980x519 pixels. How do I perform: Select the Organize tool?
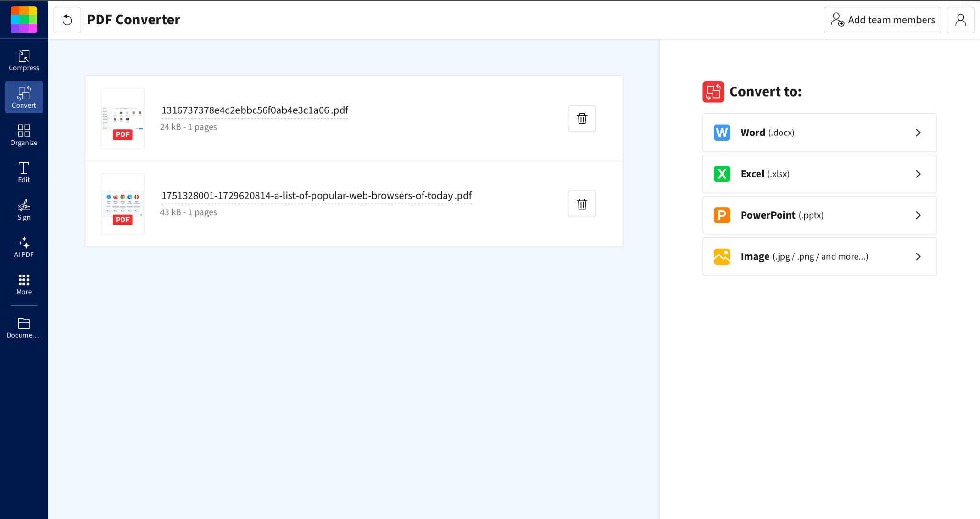[23, 134]
